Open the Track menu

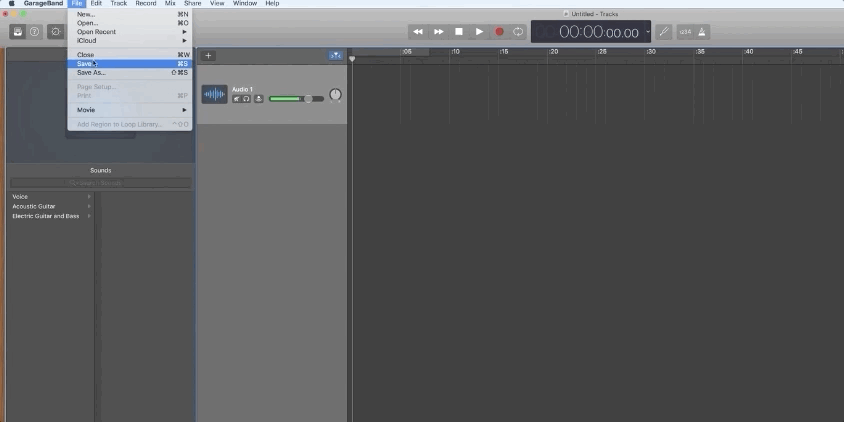pyautogui.click(x=119, y=3)
